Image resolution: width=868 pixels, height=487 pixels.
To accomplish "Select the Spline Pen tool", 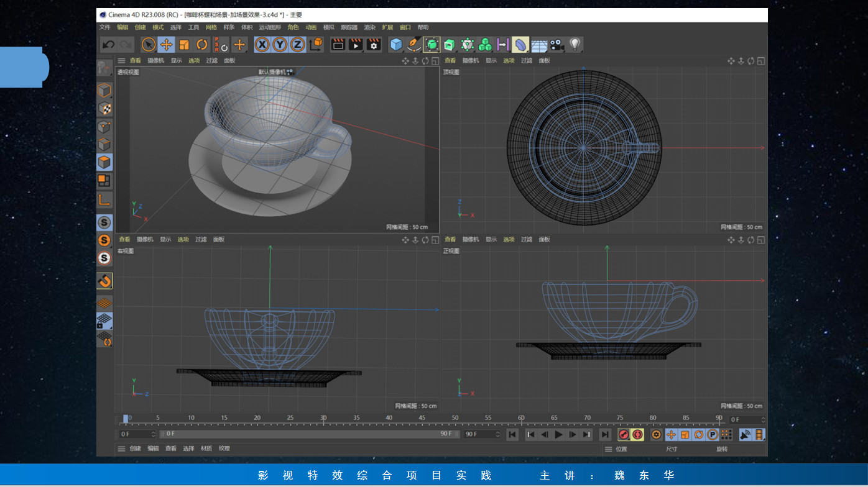I will pyautogui.click(x=413, y=45).
